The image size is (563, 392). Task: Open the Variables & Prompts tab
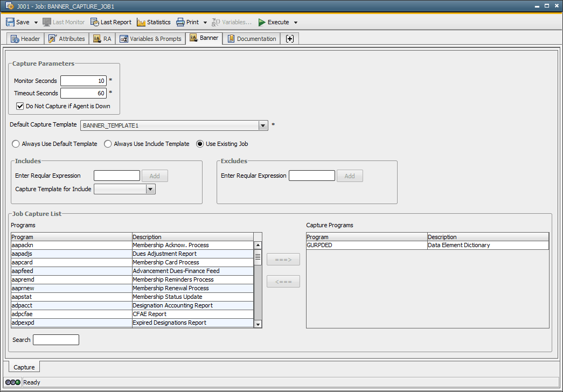[150, 39]
